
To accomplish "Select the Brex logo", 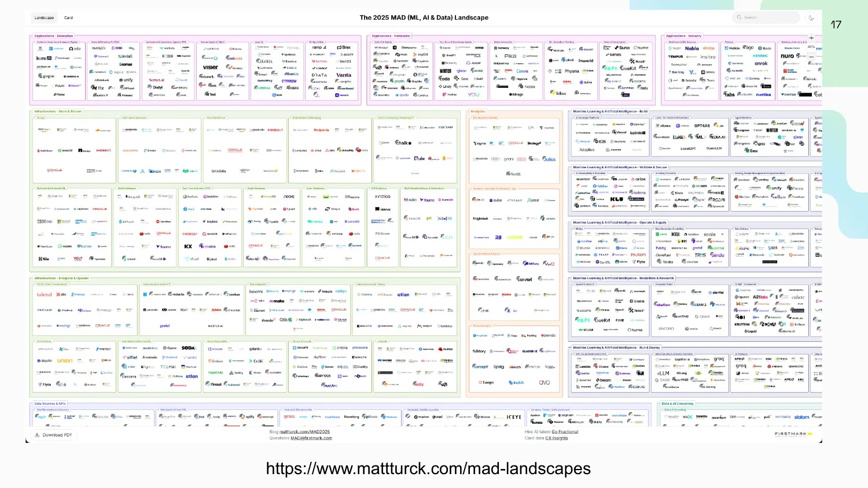I will click(344, 47).
